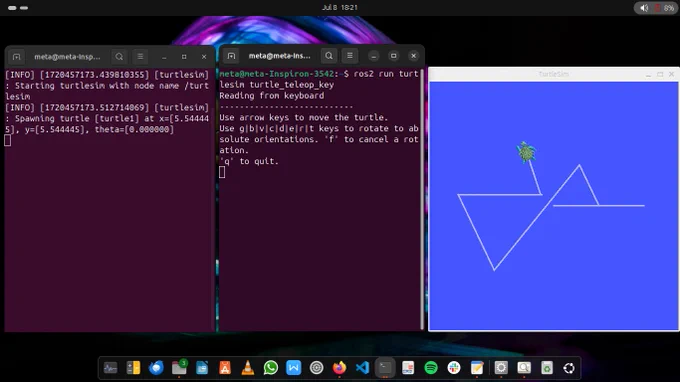Open new tab icon in middle terminal

tap(231, 56)
